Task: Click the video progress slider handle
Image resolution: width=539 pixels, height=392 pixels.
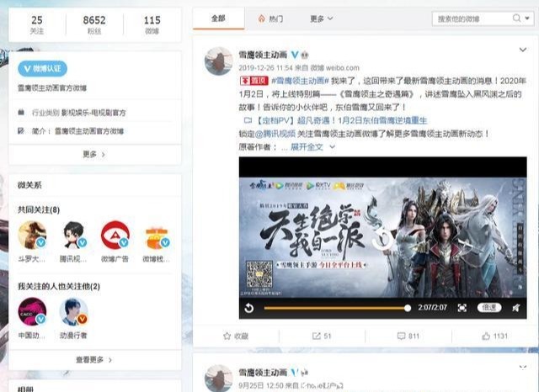Action: click(x=408, y=308)
